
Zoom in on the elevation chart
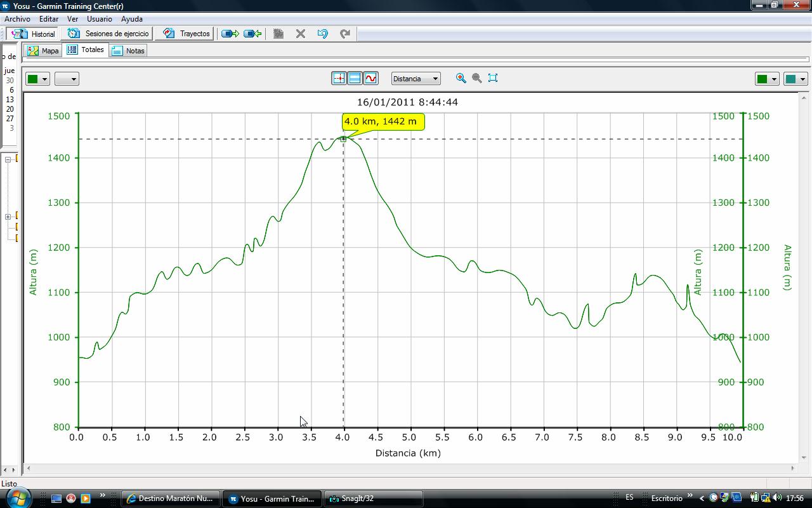[x=461, y=78]
